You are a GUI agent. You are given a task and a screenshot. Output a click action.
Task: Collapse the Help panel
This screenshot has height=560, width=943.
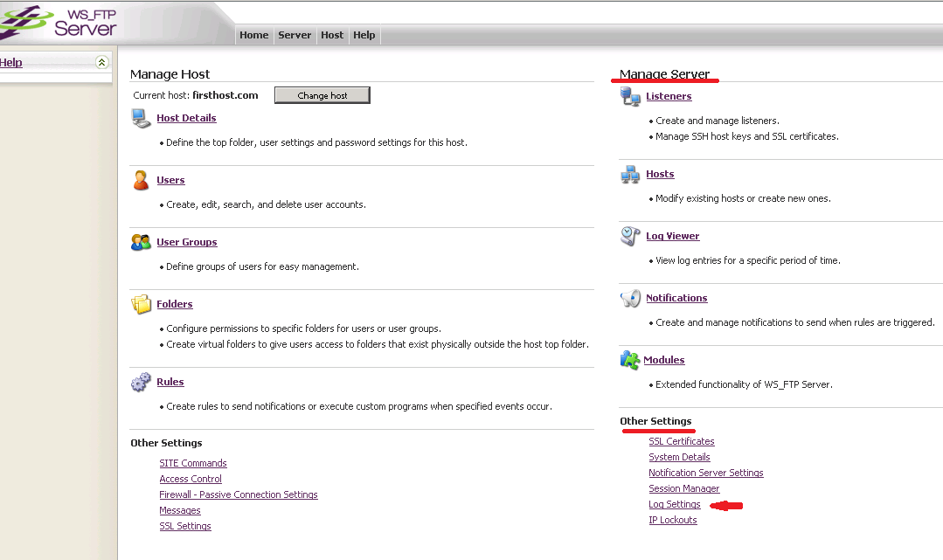click(x=102, y=62)
